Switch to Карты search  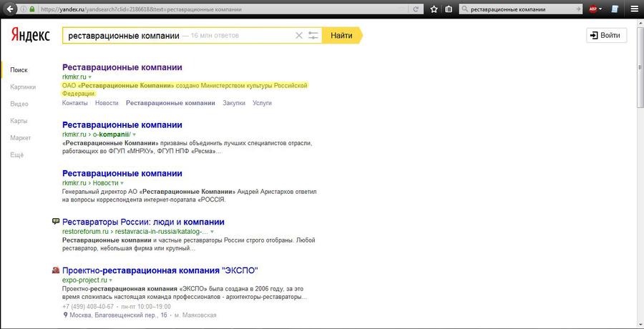point(19,121)
